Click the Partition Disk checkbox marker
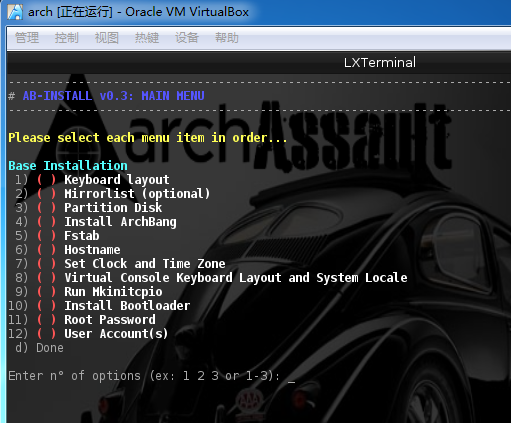This screenshot has width=511, height=423. tap(46, 208)
